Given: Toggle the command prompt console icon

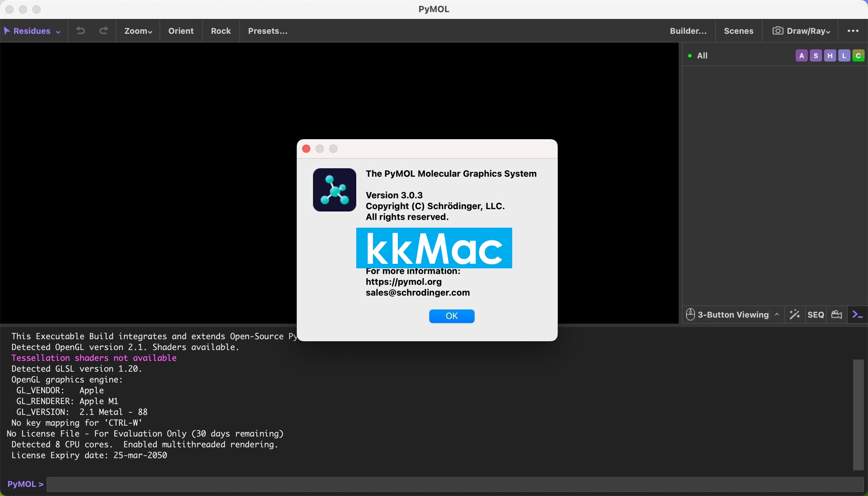Looking at the screenshot, I should 858,314.
